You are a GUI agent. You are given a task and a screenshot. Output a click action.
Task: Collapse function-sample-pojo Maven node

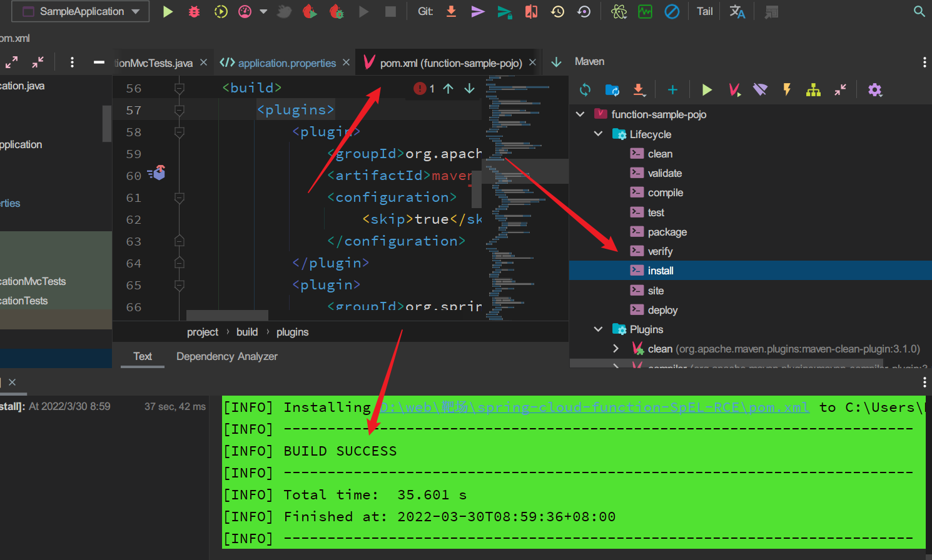pos(580,114)
